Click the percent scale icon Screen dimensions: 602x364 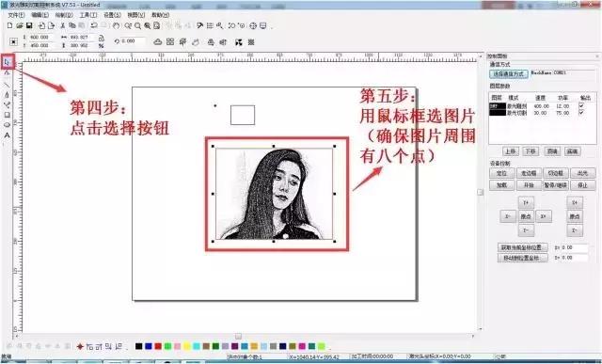(101, 46)
